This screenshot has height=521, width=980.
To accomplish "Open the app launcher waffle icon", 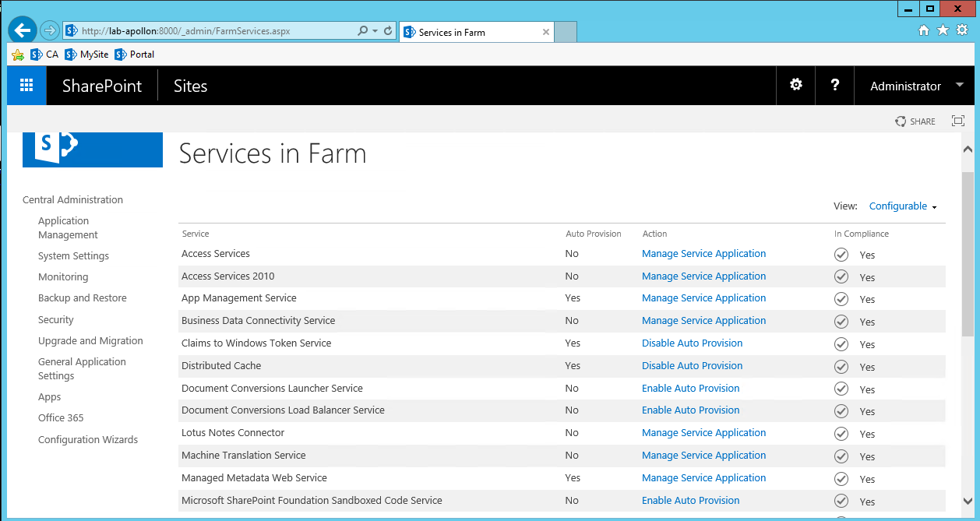I will coord(26,85).
